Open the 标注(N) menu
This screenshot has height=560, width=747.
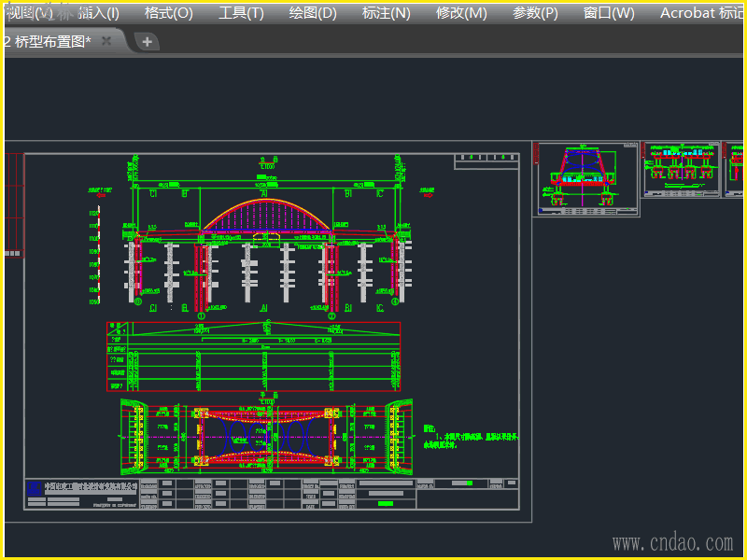tap(386, 13)
